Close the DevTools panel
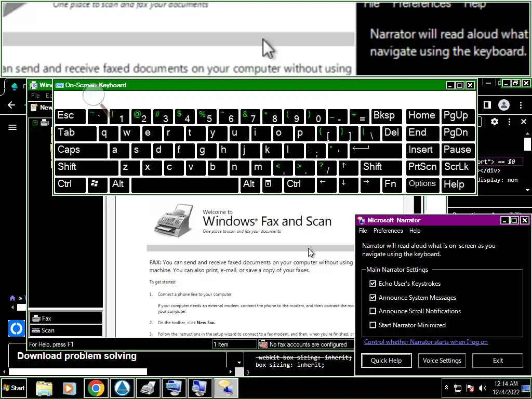Screen dimensions: 532x399 [x=524, y=122]
